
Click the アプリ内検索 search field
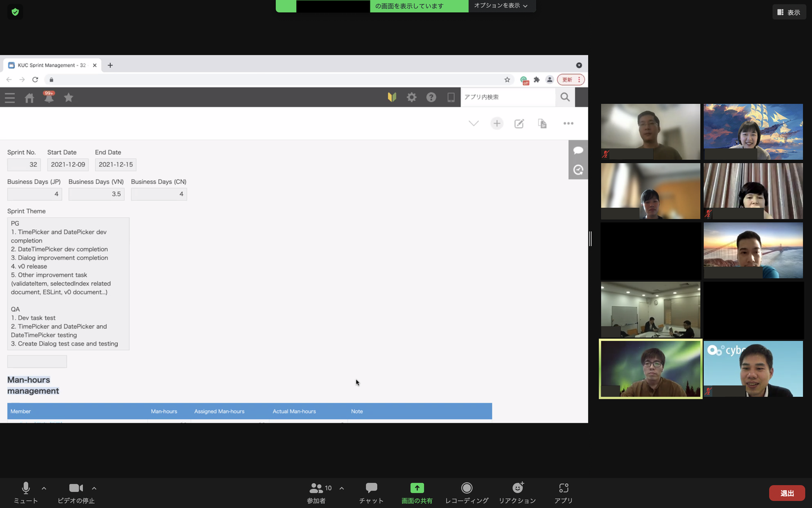[508, 97]
